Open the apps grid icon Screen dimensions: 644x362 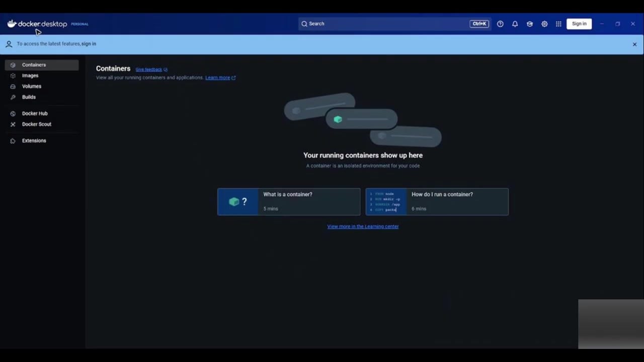(x=558, y=24)
